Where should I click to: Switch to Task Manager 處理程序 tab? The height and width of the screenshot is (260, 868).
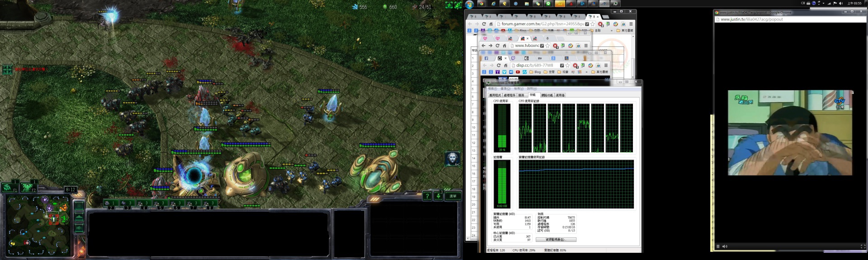[x=509, y=95]
